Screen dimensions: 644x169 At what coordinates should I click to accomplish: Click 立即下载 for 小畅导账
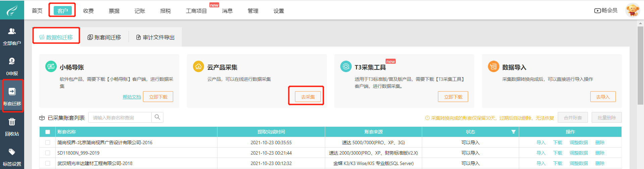(158, 97)
